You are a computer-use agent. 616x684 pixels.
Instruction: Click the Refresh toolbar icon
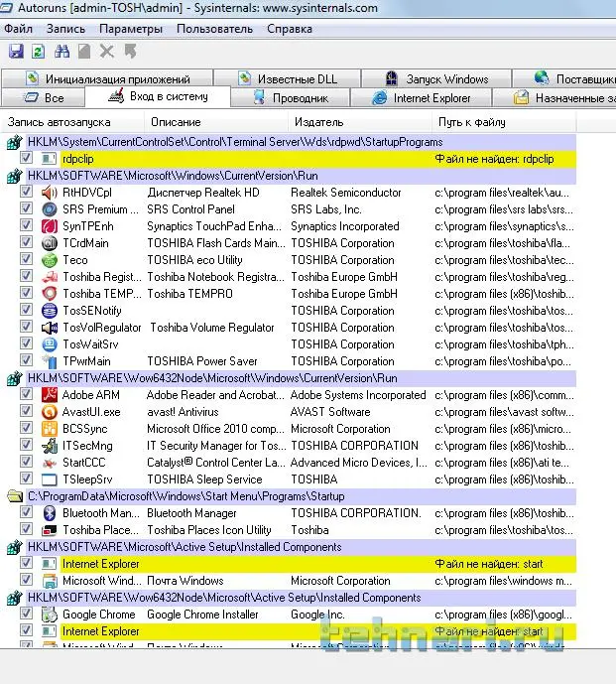point(38,51)
